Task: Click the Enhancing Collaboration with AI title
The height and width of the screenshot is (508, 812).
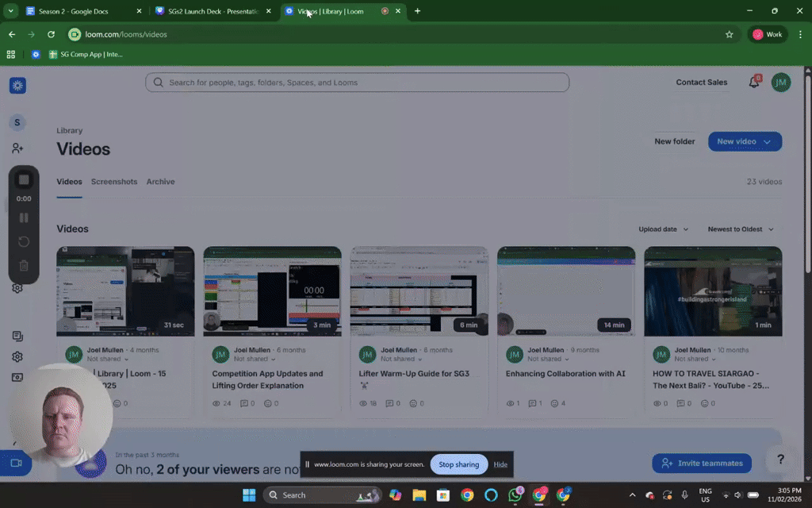Action: coord(565,373)
